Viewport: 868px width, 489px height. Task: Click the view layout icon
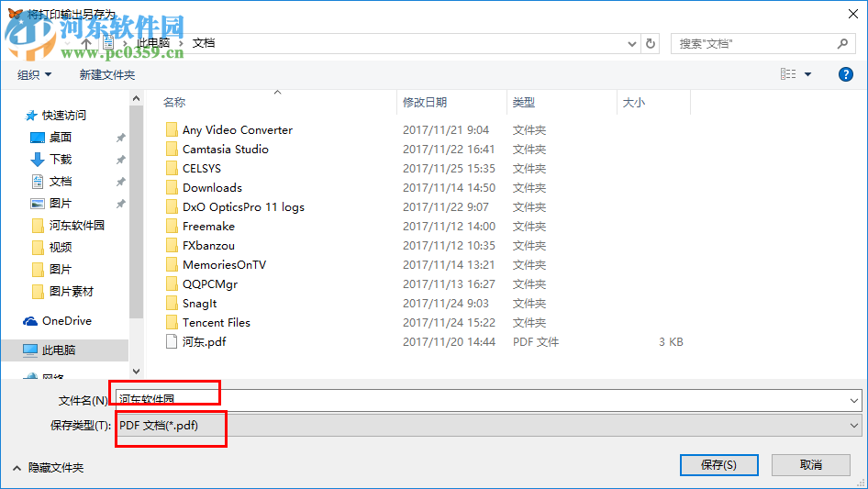click(788, 74)
